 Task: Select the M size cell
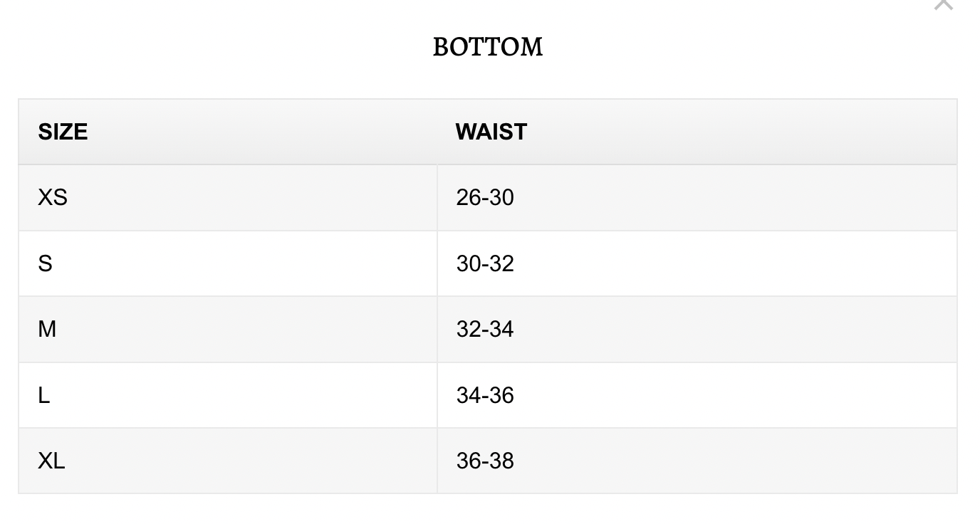point(47,329)
